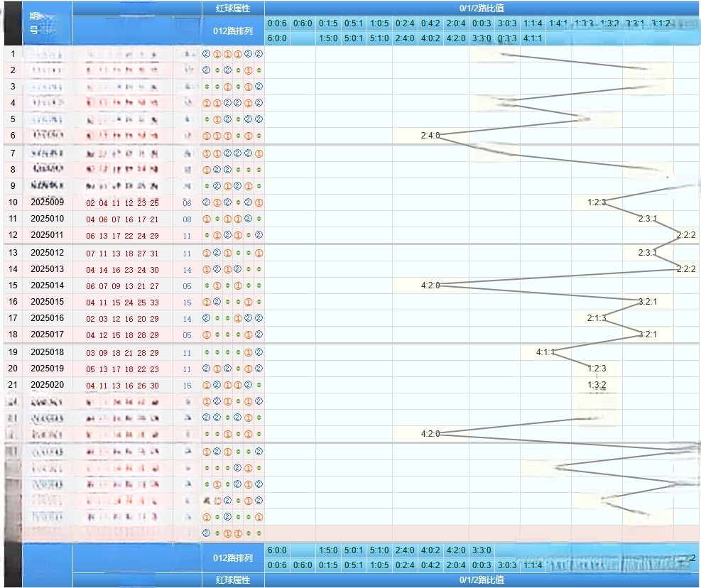The height and width of the screenshot is (588, 701).
Task: Select the 2:2:2 value in the 2025011 row
Action: (x=686, y=235)
